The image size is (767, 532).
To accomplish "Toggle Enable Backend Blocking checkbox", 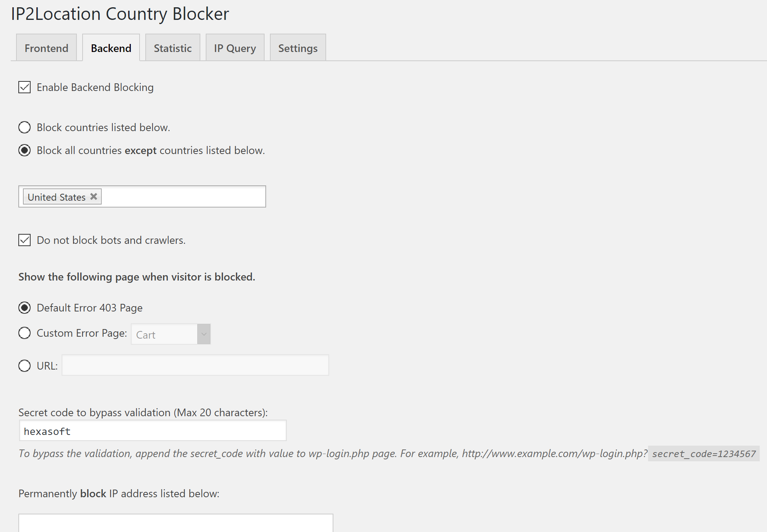I will tap(24, 87).
